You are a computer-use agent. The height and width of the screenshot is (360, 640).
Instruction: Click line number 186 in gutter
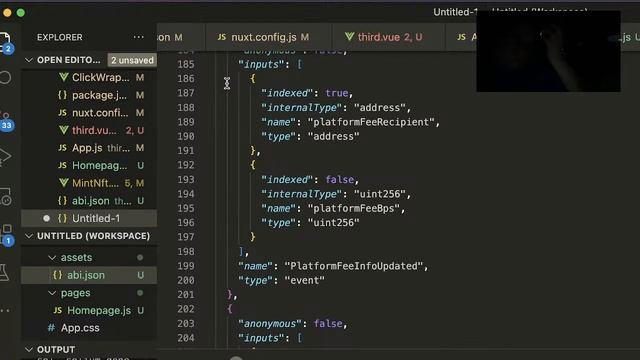coord(186,78)
